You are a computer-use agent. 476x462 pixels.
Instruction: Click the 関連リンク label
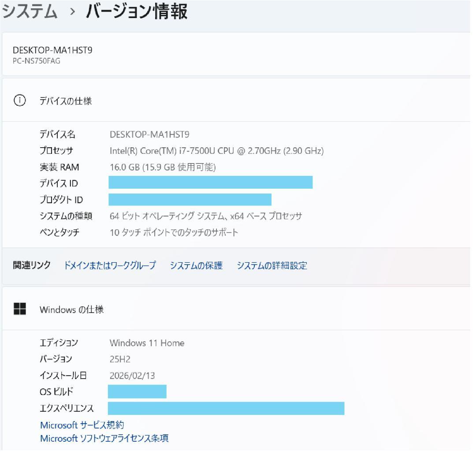click(32, 265)
